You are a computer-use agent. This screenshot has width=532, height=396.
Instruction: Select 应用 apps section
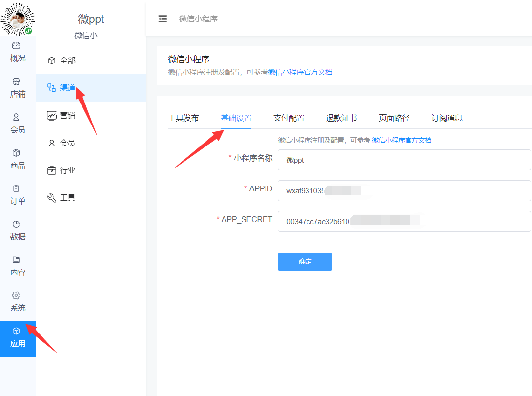[18, 339]
